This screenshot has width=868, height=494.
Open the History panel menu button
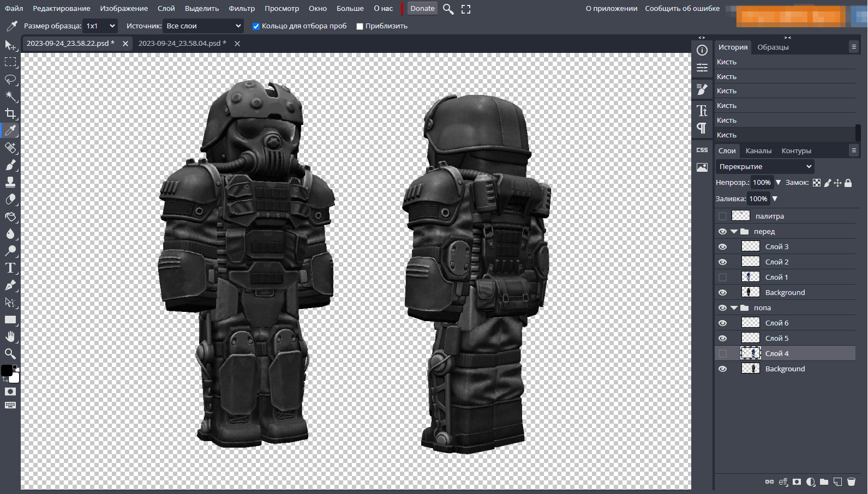click(x=854, y=47)
